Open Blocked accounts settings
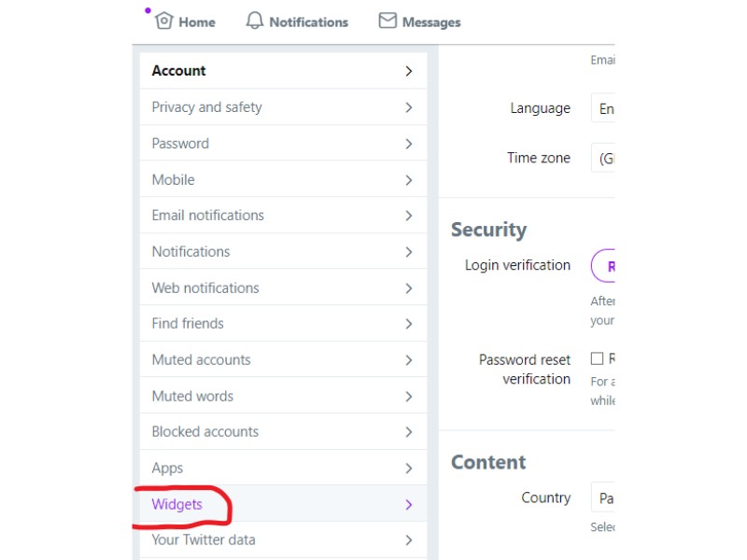This screenshot has width=747, height=560. (284, 431)
